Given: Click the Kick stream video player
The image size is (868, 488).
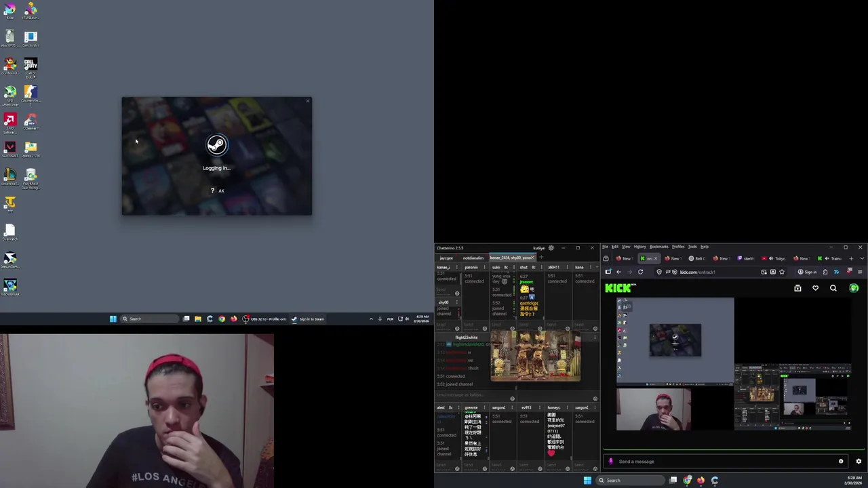Looking at the screenshot, I should (x=734, y=364).
